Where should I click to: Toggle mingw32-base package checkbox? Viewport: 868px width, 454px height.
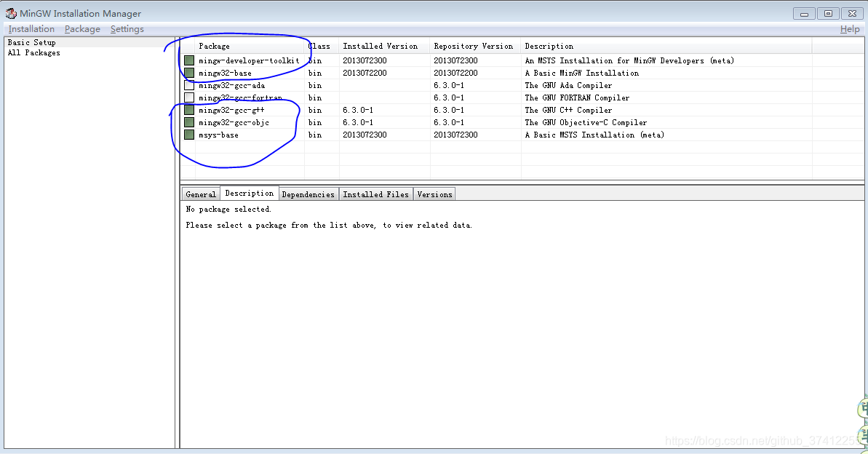click(189, 73)
